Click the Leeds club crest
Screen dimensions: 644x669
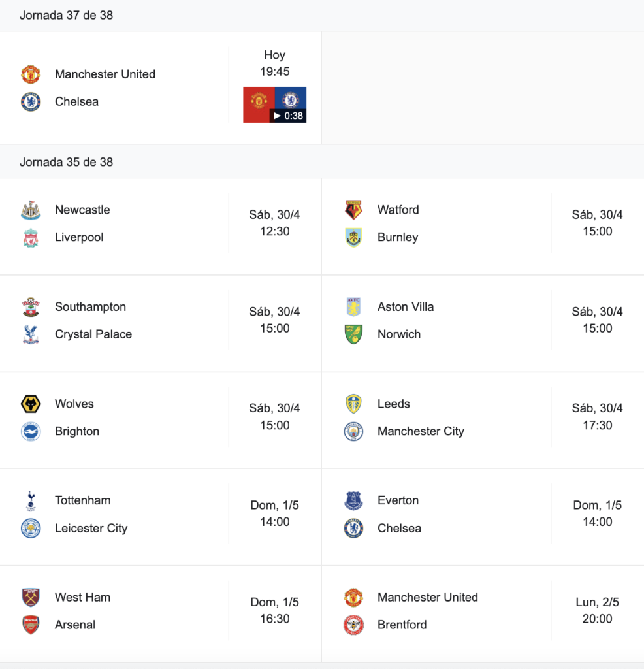pyautogui.click(x=353, y=404)
